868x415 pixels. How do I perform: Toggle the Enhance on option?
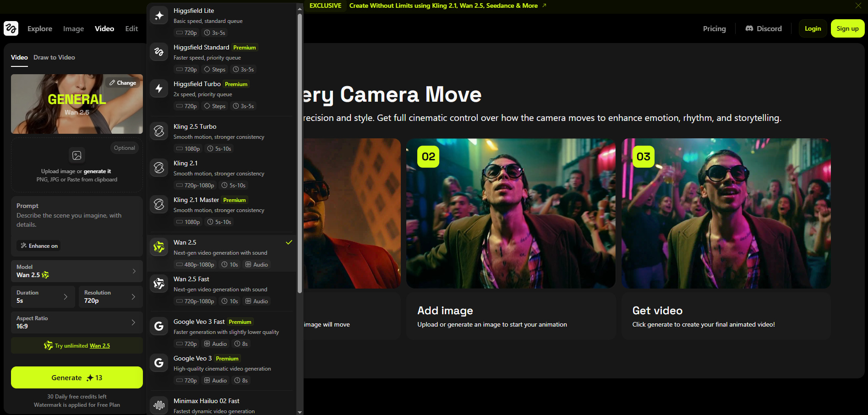(39, 246)
